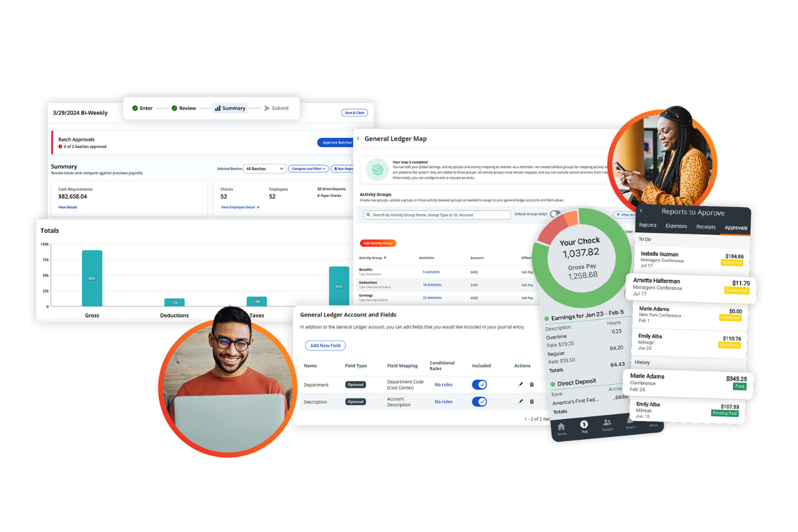Image resolution: width=798 pixels, height=532 pixels.
Task: Click inside Activity Group search field
Action: click(437, 215)
